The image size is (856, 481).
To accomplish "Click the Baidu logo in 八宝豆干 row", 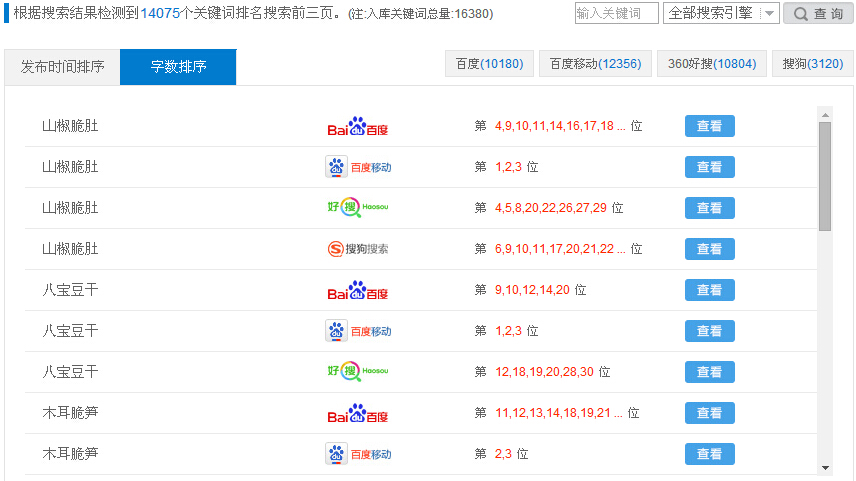I will click(358, 290).
